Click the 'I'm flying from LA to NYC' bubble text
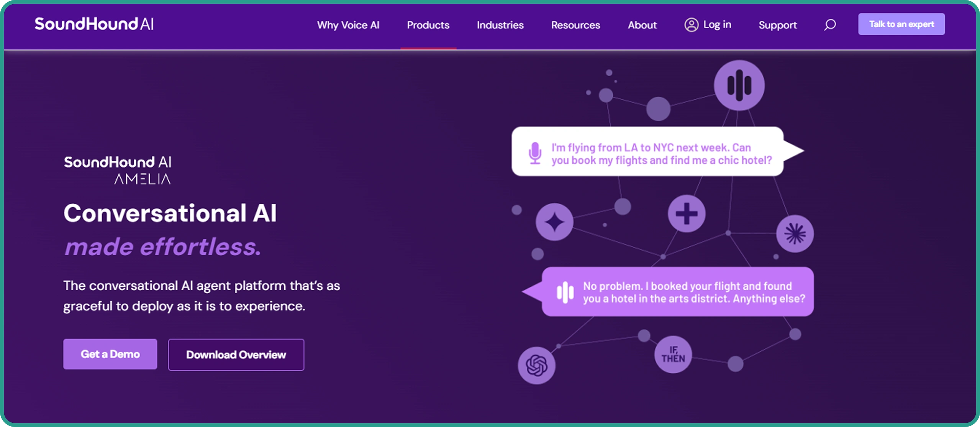 [662, 154]
